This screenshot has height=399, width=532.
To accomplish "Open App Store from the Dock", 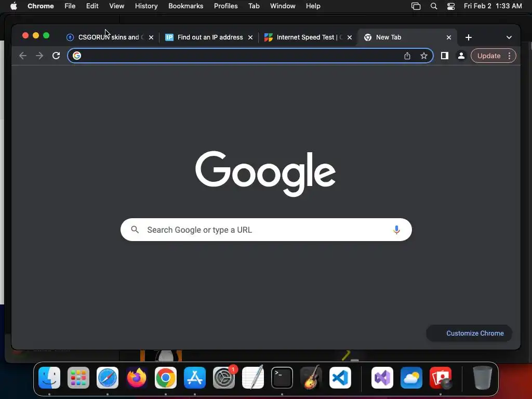I will (195, 378).
